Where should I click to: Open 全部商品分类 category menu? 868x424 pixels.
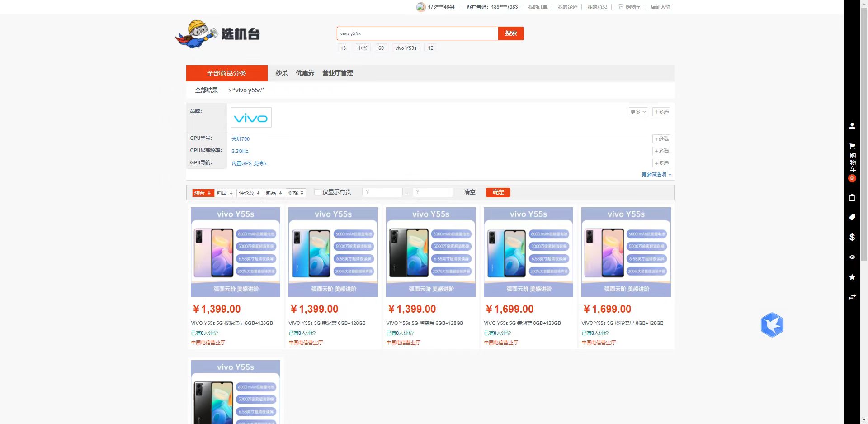pos(227,73)
